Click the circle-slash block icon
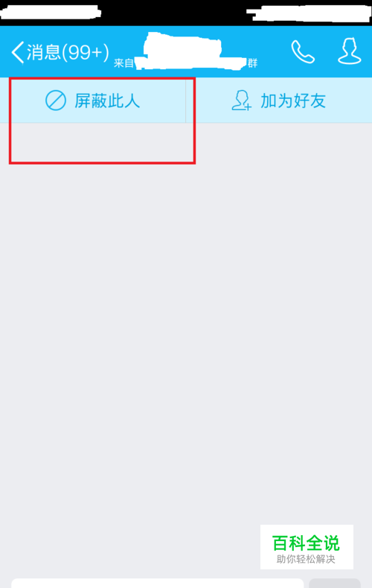The image size is (372, 588). pyautogui.click(x=56, y=100)
